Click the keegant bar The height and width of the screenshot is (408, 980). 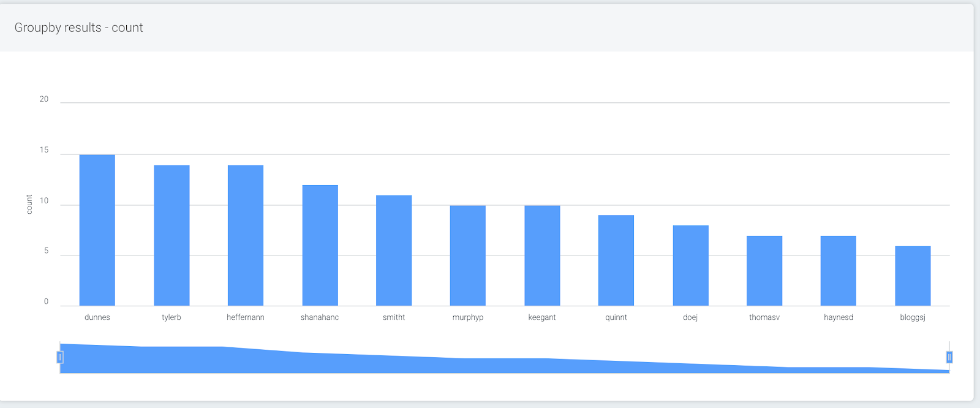coord(542,255)
